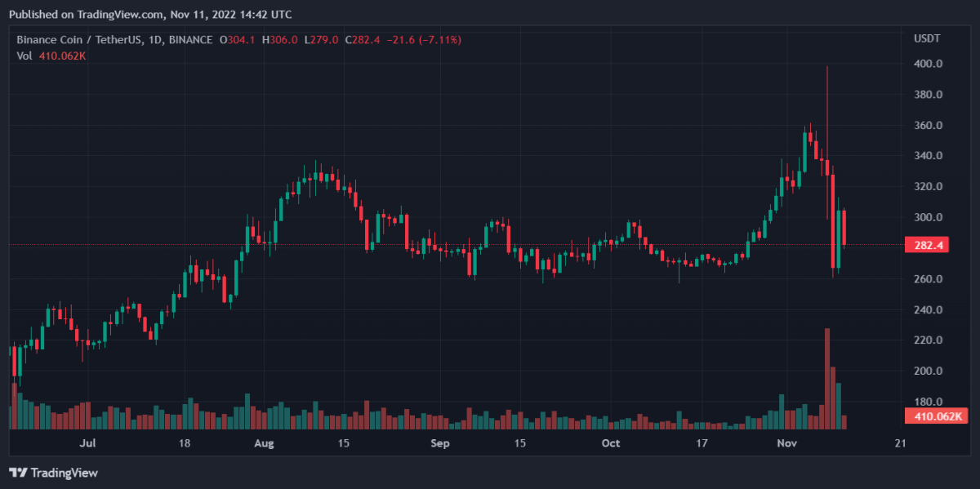Click the Jul marker on time axis
980x489 pixels.
point(88,443)
